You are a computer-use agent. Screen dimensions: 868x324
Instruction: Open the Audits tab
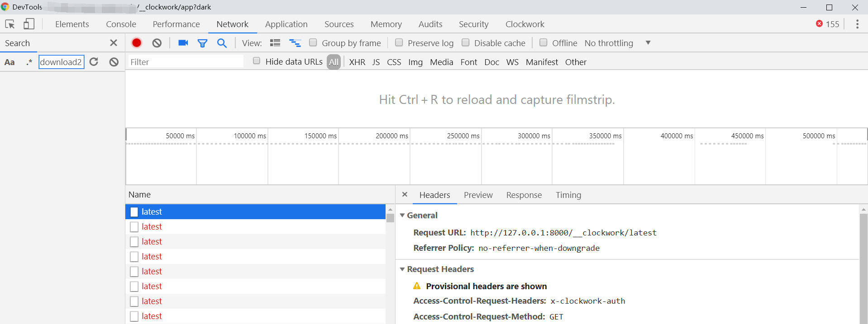coord(430,24)
